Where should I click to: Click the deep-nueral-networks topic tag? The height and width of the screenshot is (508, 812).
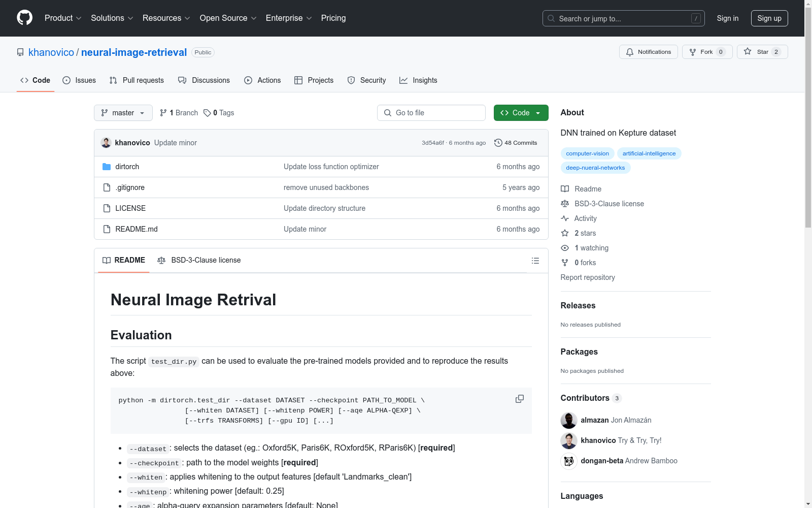coord(596,168)
